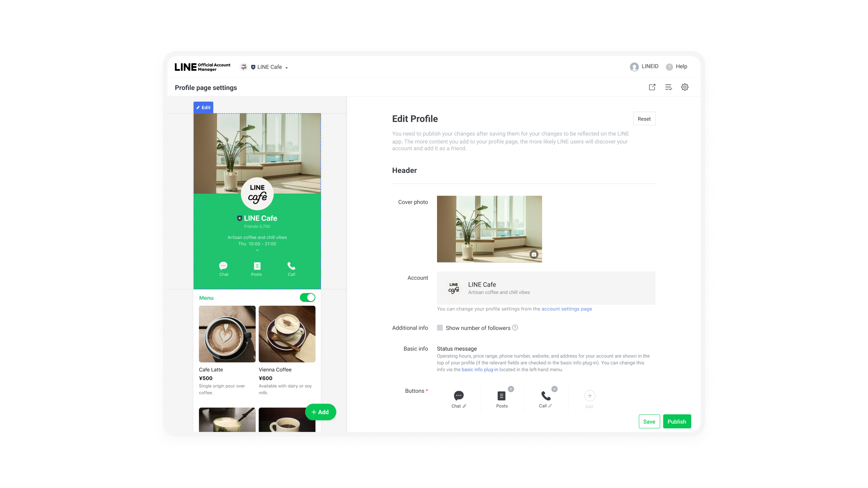The width and height of the screenshot is (868, 488).
Task: Open the account settings page link
Action: [x=567, y=309]
